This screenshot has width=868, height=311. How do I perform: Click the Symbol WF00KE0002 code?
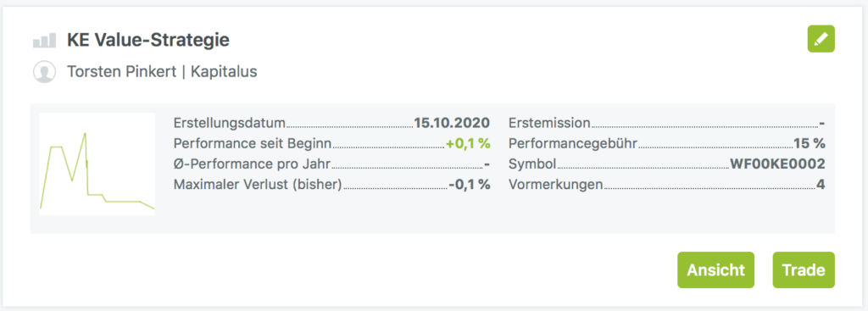778,164
